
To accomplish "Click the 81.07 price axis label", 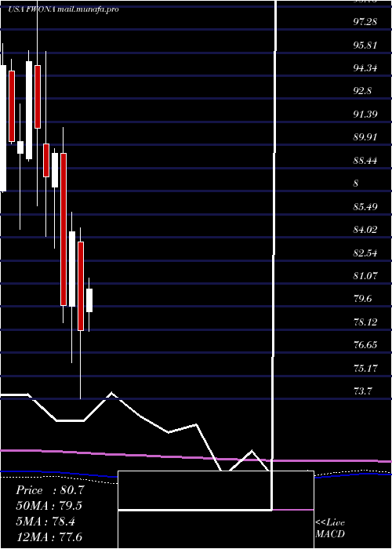I will [365, 276].
